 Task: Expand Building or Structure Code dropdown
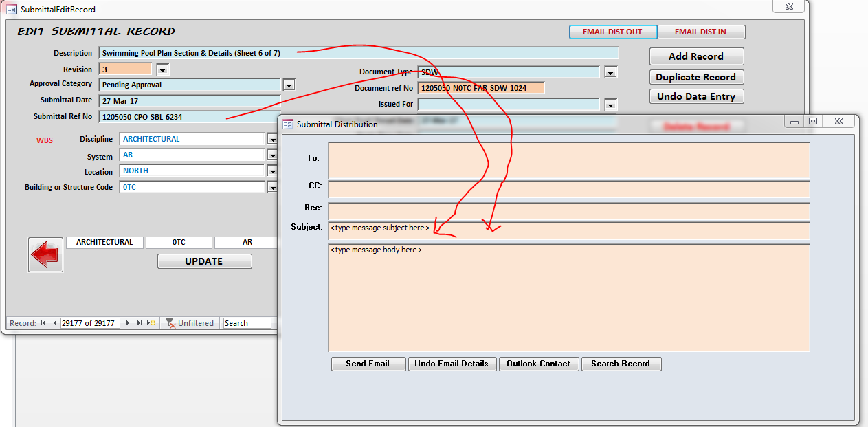[x=272, y=187]
